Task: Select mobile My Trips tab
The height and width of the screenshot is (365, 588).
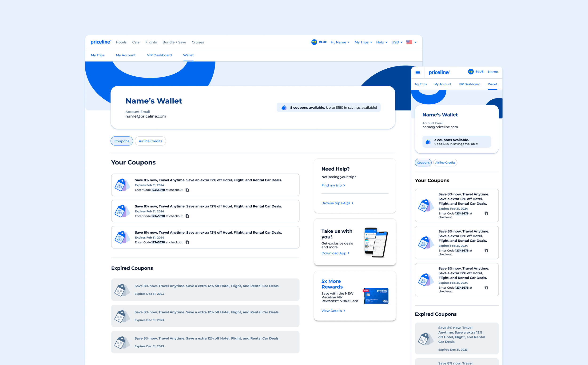Action: pyautogui.click(x=421, y=84)
